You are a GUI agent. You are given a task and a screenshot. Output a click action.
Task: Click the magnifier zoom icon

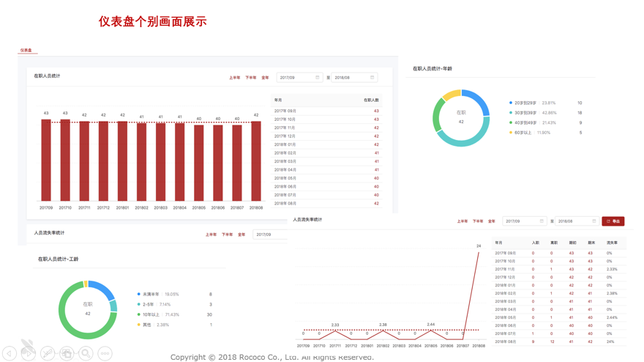pyautogui.click(x=86, y=353)
